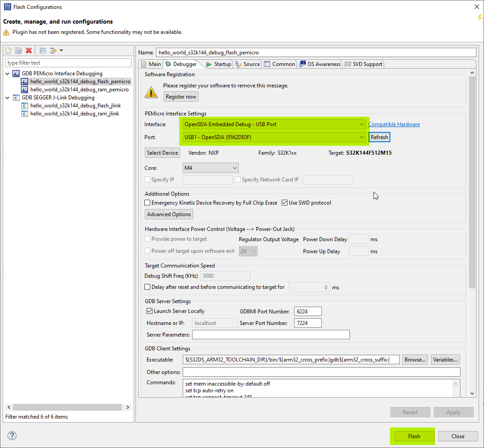Open the Compatible Hardware link

click(394, 124)
